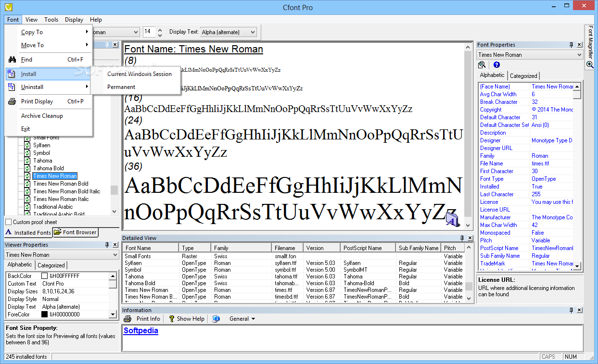Open the Softpedia link
The width and height of the screenshot is (598, 364).
(x=141, y=331)
